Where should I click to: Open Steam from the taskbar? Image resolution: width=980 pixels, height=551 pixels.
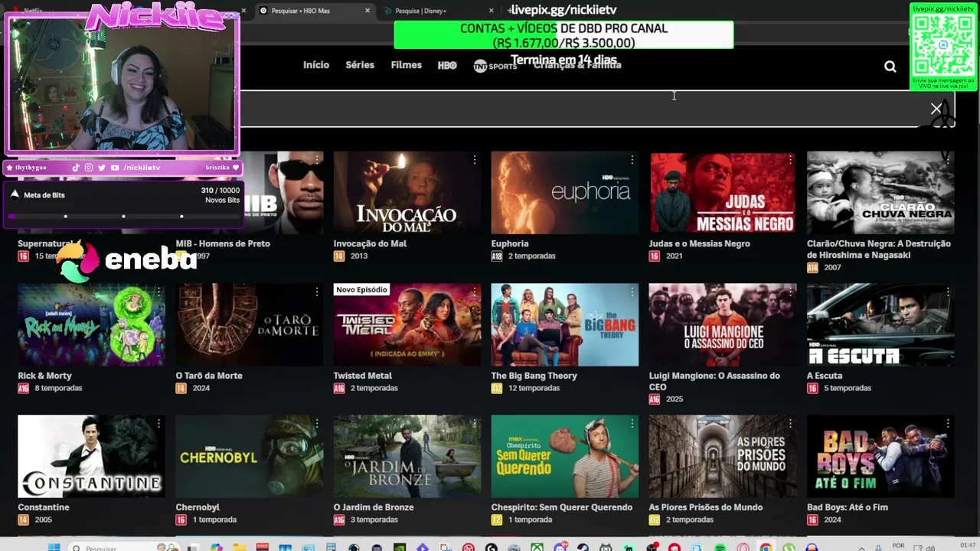[x=583, y=548]
